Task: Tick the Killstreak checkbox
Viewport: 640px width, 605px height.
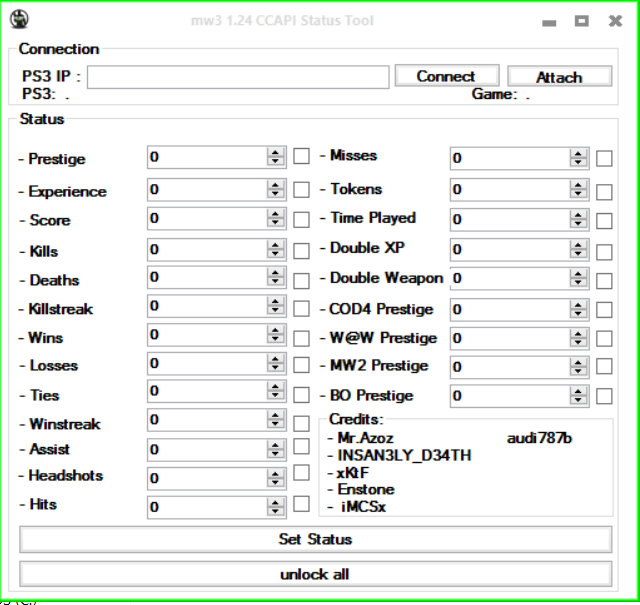Action: click(x=301, y=309)
